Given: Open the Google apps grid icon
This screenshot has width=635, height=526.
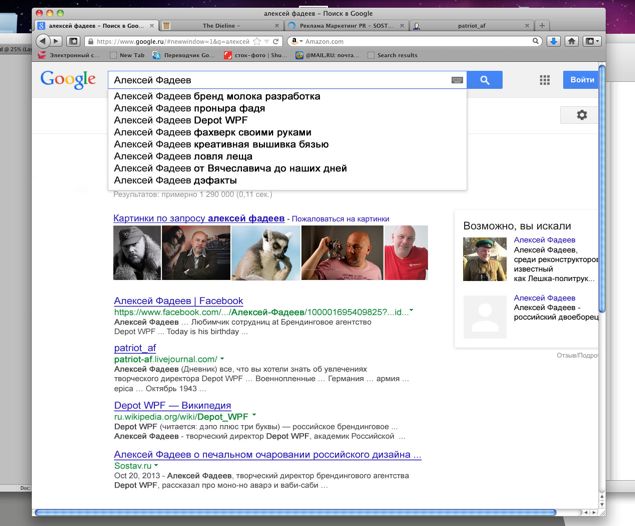Looking at the screenshot, I should click(x=545, y=80).
